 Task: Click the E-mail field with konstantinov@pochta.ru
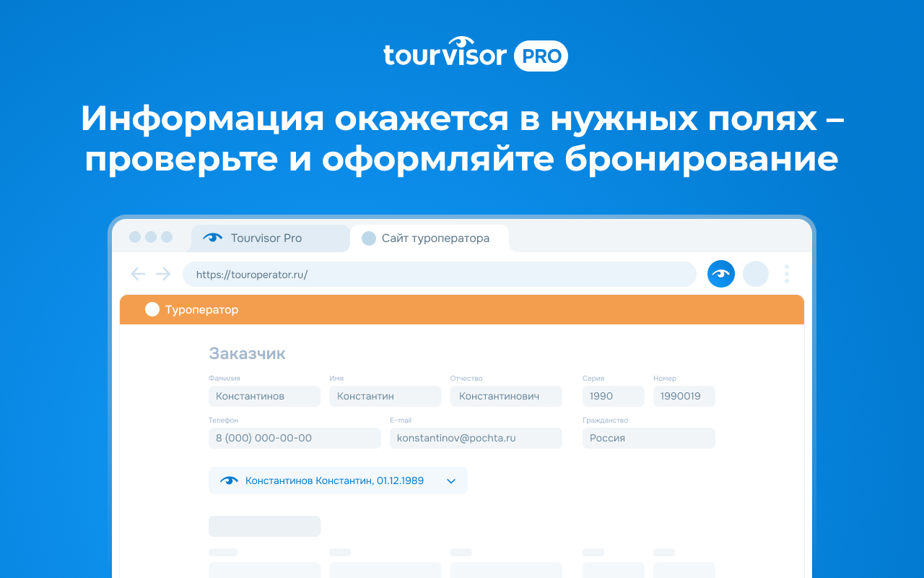[x=476, y=438]
